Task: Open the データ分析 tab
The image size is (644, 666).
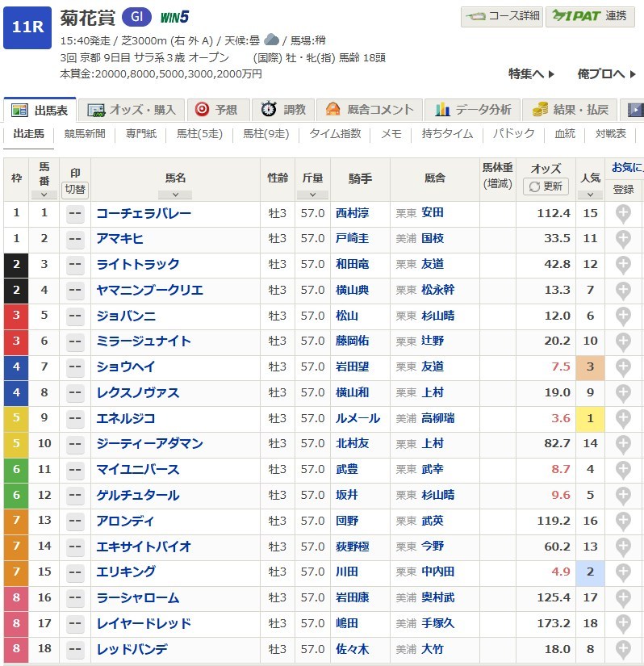Action: pos(474,110)
